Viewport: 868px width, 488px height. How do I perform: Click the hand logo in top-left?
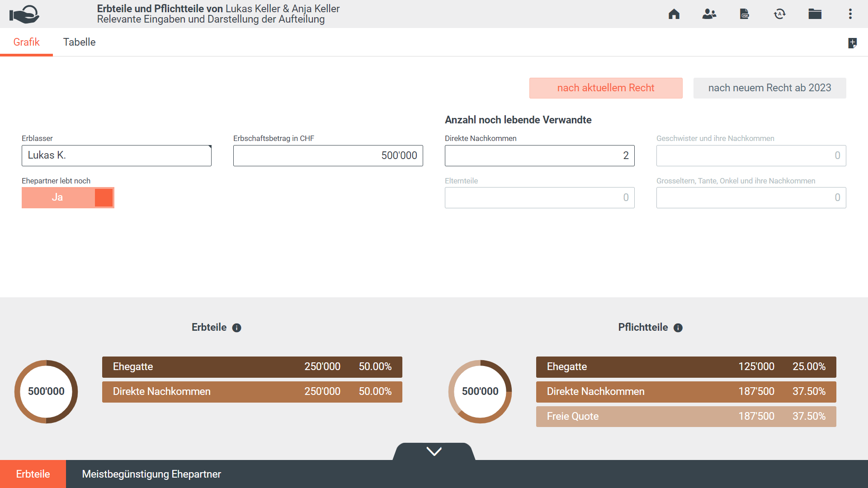[24, 14]
